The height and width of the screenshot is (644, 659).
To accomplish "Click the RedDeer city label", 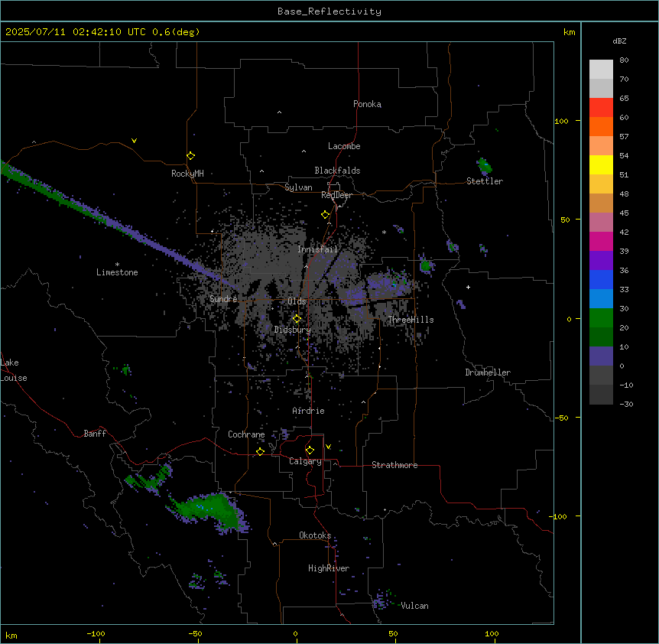I will (336, 195).
